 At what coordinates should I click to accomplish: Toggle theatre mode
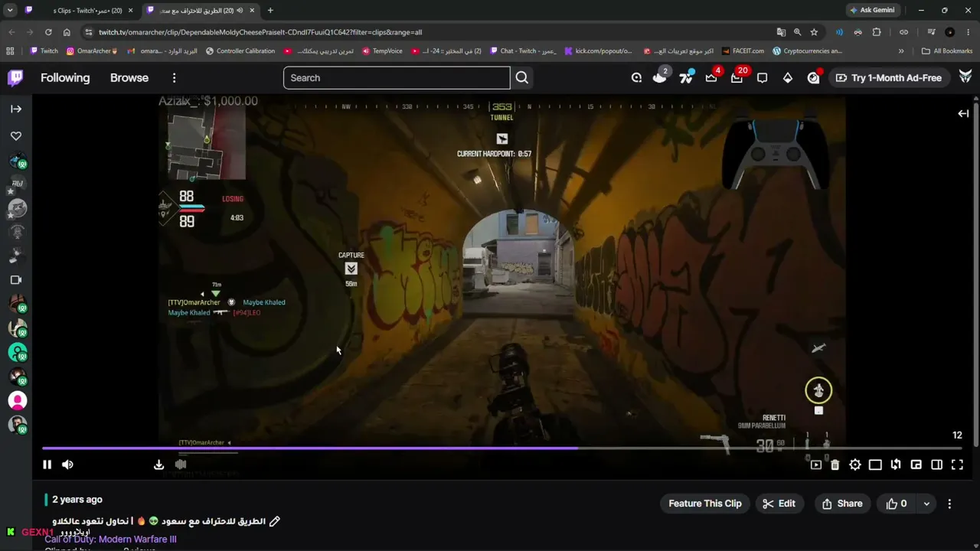click(x=875, y=465)
